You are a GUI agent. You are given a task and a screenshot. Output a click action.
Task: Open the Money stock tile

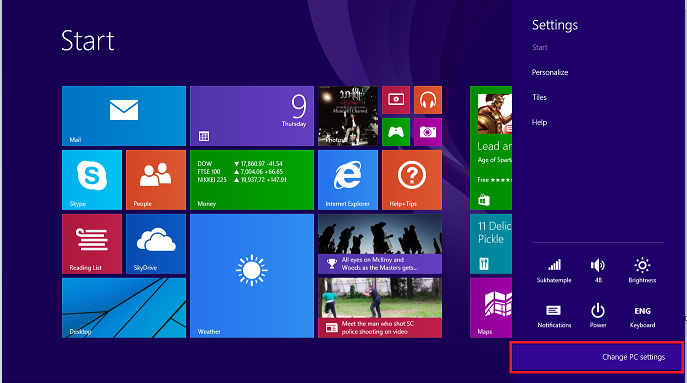pos(252,180)
